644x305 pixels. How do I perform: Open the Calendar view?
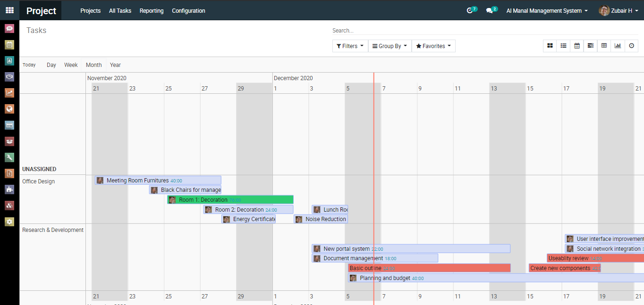click(x=577, y=46)
